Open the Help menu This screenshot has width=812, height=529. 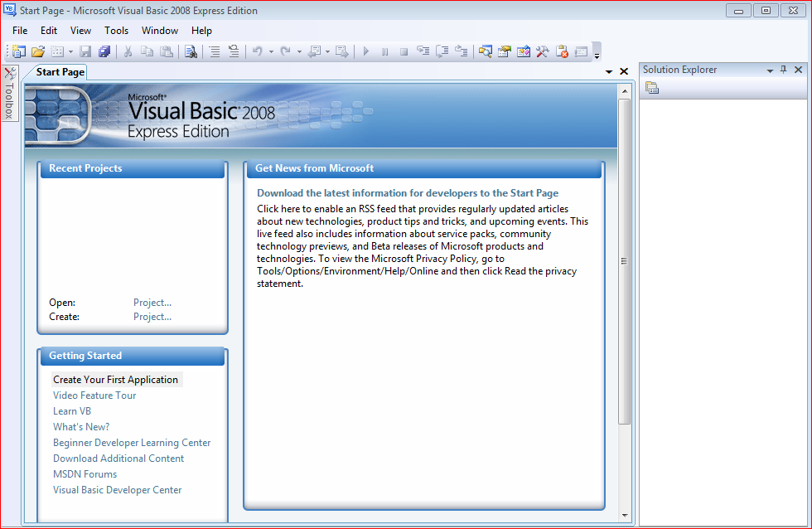pos(201,31)
